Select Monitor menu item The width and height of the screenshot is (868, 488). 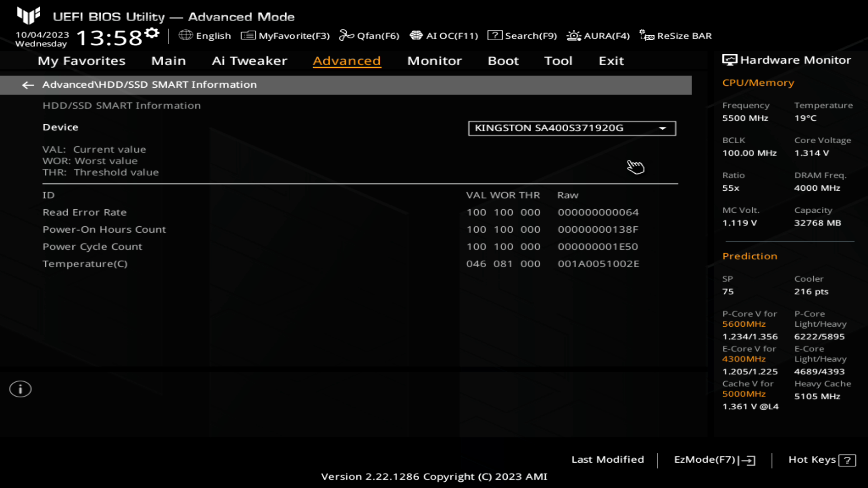click(x=434, y=60)
